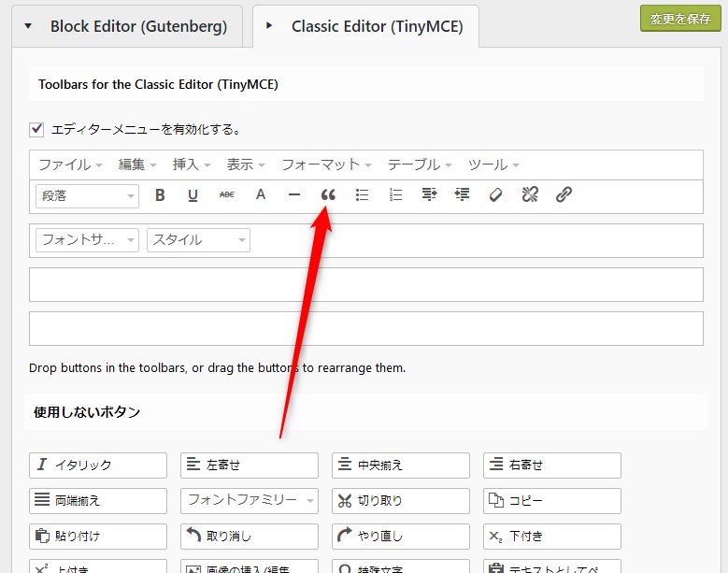Viewport: 728px width, 573px height.
Task: Open the フォントファミリー dropdown in unused buttons
Action: tap(250, 500)
